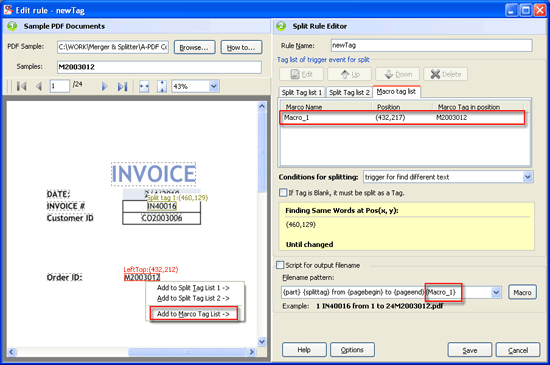Select the Macro tag list tab
Screen dimensions: 550x365
point(396,92)
